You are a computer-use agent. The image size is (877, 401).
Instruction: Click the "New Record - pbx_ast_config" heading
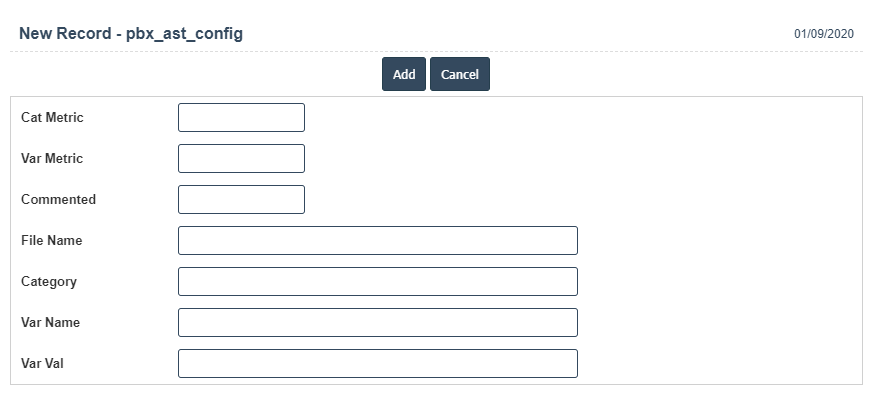(x=130, y=34)
